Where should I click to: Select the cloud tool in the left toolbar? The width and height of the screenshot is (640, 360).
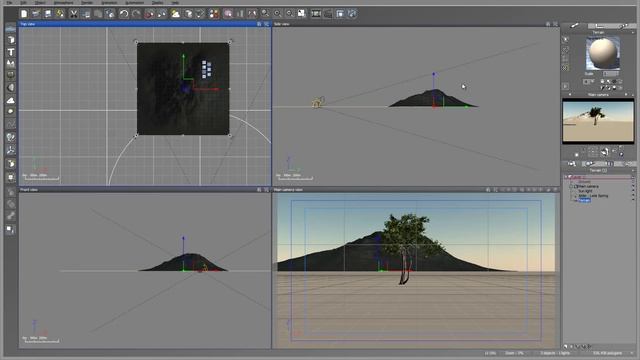11,100
